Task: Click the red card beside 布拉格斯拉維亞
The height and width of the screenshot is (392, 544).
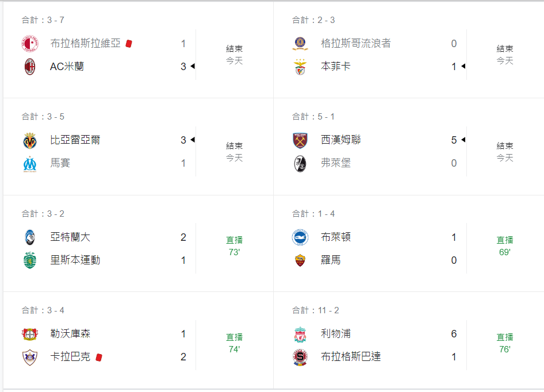Action: pos(129,43)
